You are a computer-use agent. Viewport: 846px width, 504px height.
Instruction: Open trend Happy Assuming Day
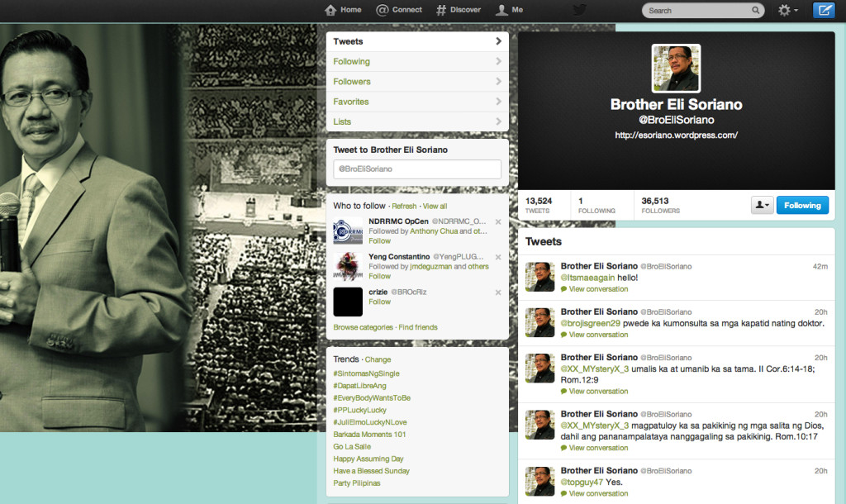click(x=368, y=459)
